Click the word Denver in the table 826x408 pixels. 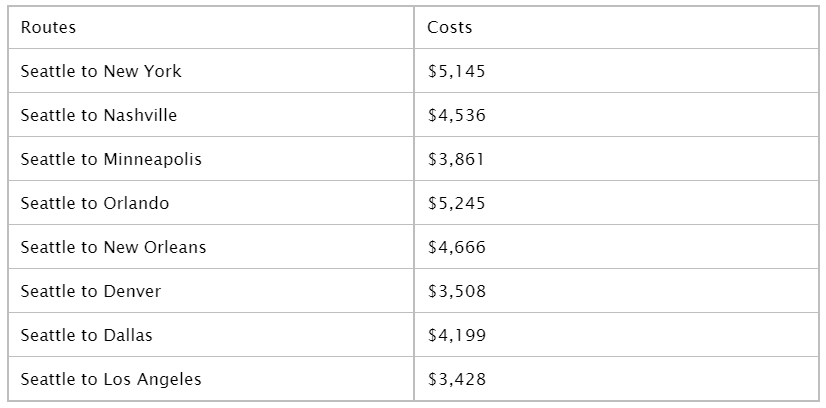[132, 291]
